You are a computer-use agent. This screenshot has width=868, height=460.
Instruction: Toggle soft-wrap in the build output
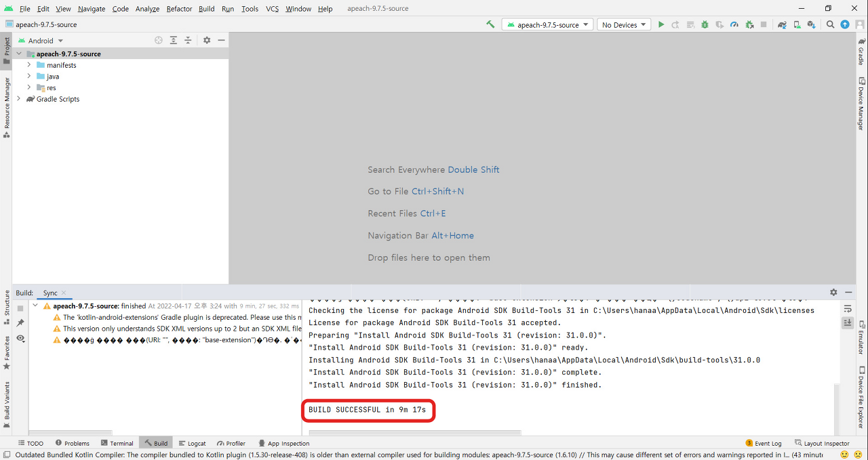point(848,309)
